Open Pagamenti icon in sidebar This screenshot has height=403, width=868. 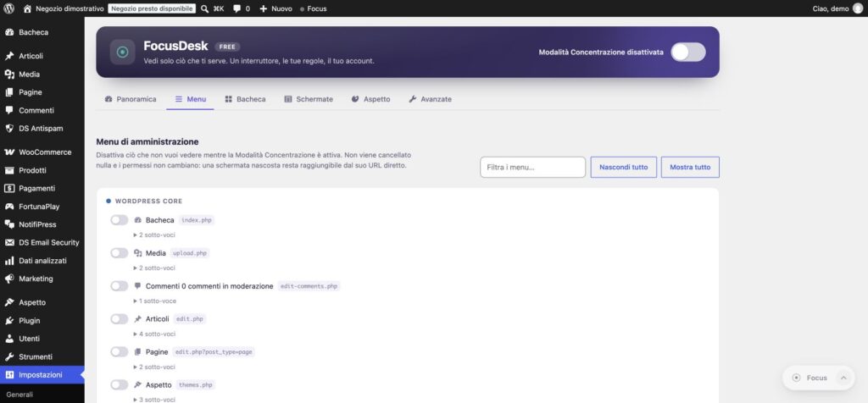tap(8, 189)
